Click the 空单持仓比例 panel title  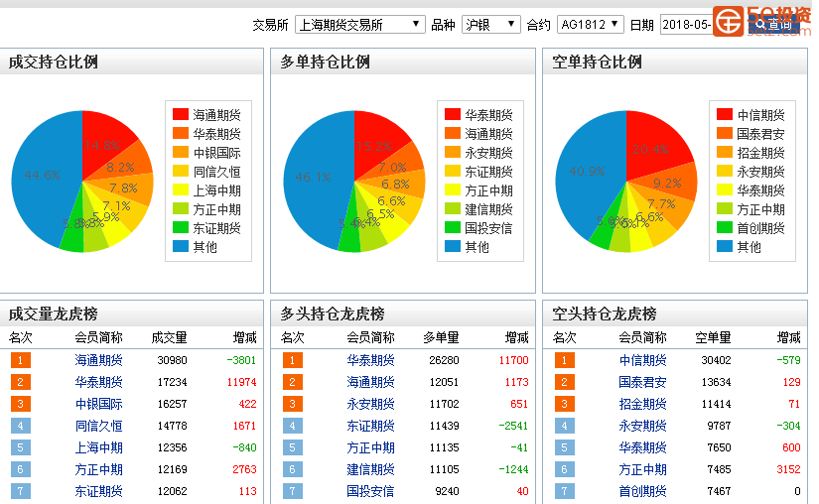[597, 63]
